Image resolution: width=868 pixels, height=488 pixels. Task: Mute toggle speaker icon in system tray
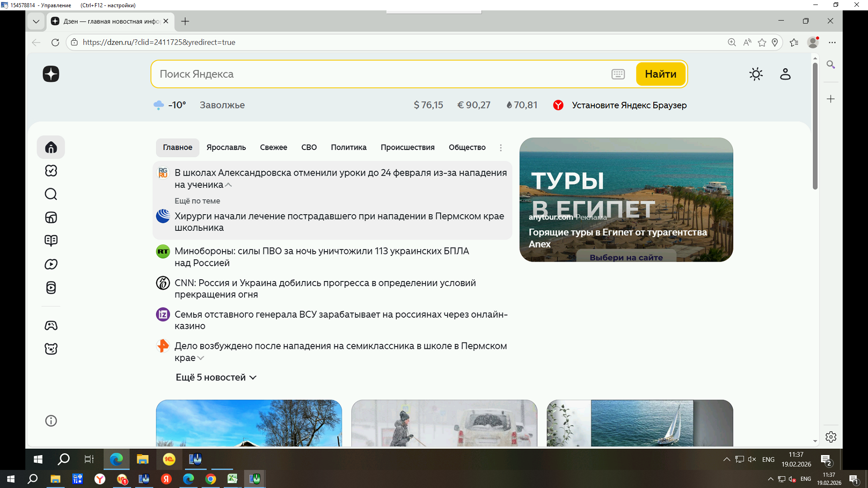tap(752, 459)
